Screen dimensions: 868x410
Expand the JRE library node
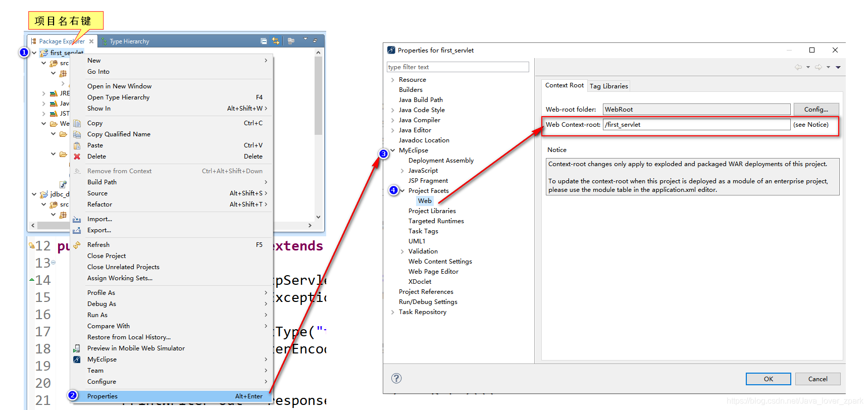click(44, 93)
